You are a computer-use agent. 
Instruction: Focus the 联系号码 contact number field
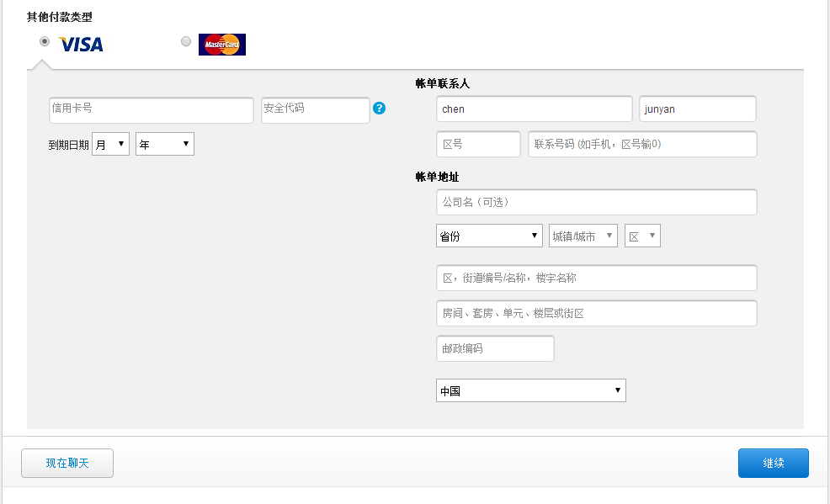642,144
